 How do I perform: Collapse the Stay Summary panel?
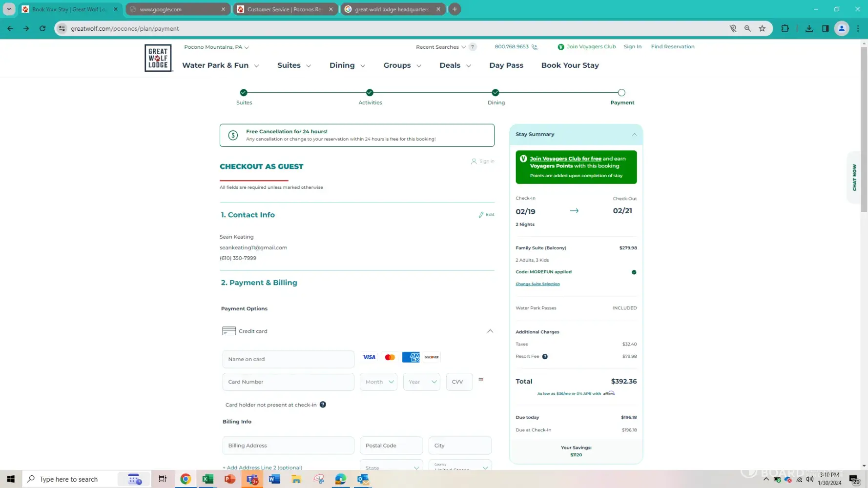click(x=634, y=135)
